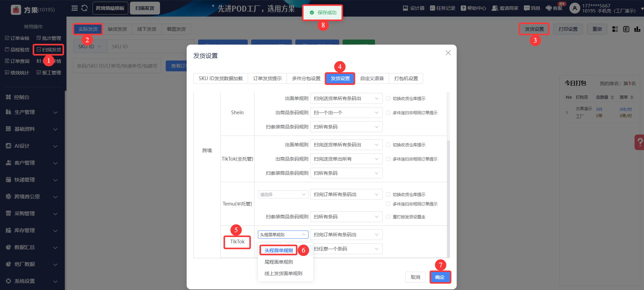The image size is (644, 290).
Task: Open 绩效统计 shortcut in sidebar
Action: point(17,73)
